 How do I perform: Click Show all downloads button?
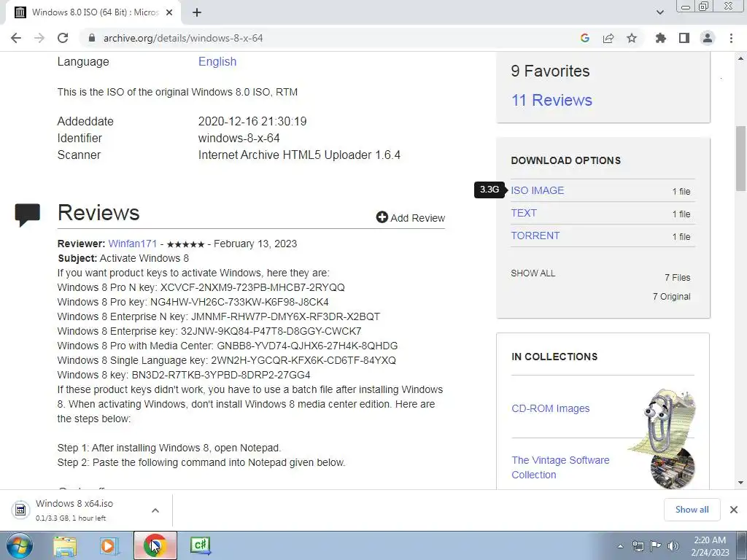pyautogui.click(x=692, y=510)
